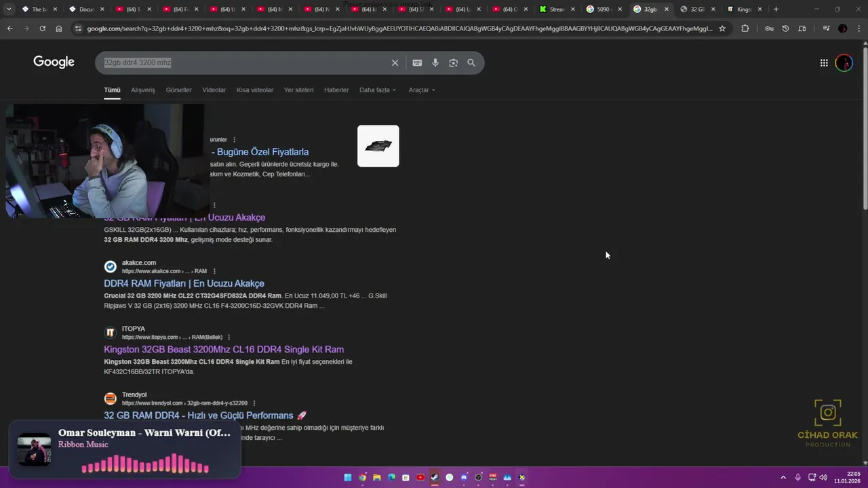Open Discord from the taskbar

464,477
